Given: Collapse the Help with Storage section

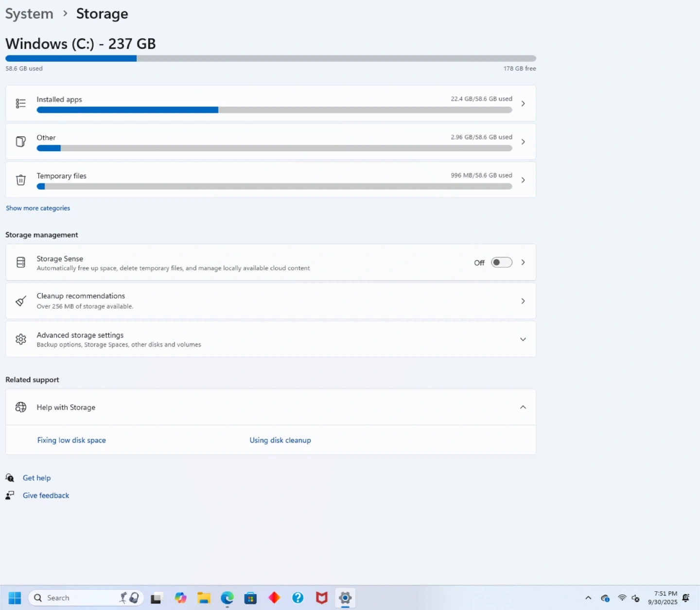Looking at the screenshot, I should (523, 407).
